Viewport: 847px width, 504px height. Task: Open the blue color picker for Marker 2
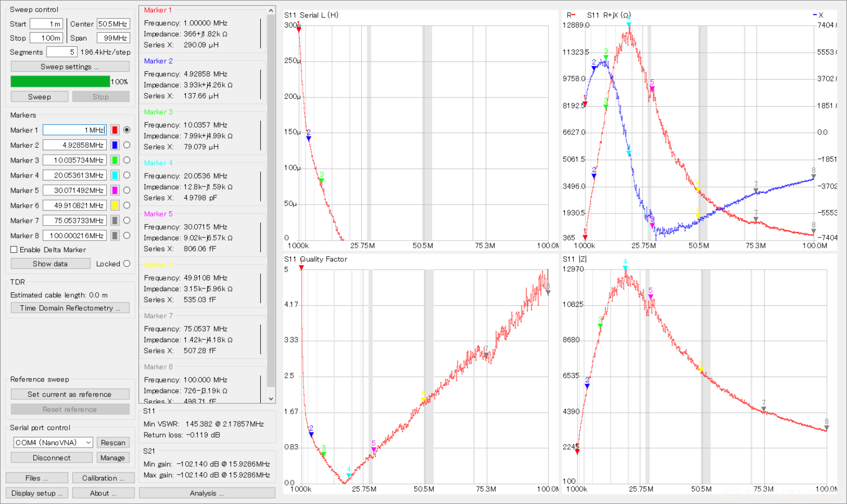point(115,145)
